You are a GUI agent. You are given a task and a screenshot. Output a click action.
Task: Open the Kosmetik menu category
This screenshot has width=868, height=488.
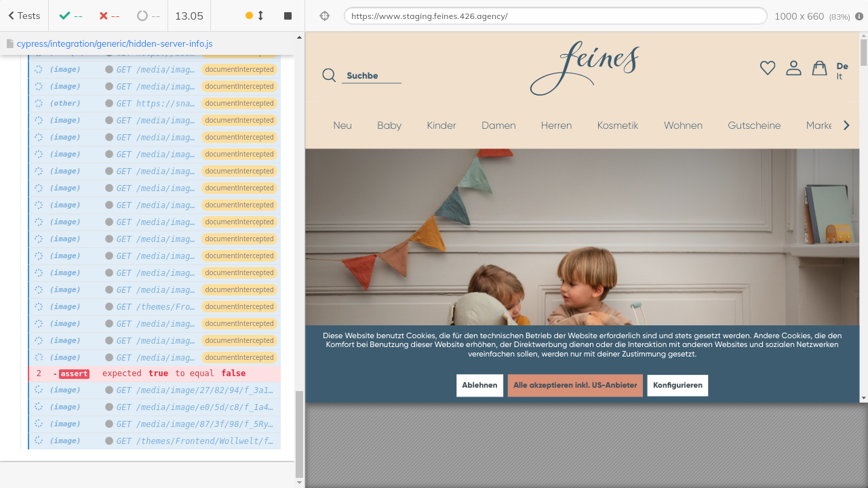click(x=617, y=125)
